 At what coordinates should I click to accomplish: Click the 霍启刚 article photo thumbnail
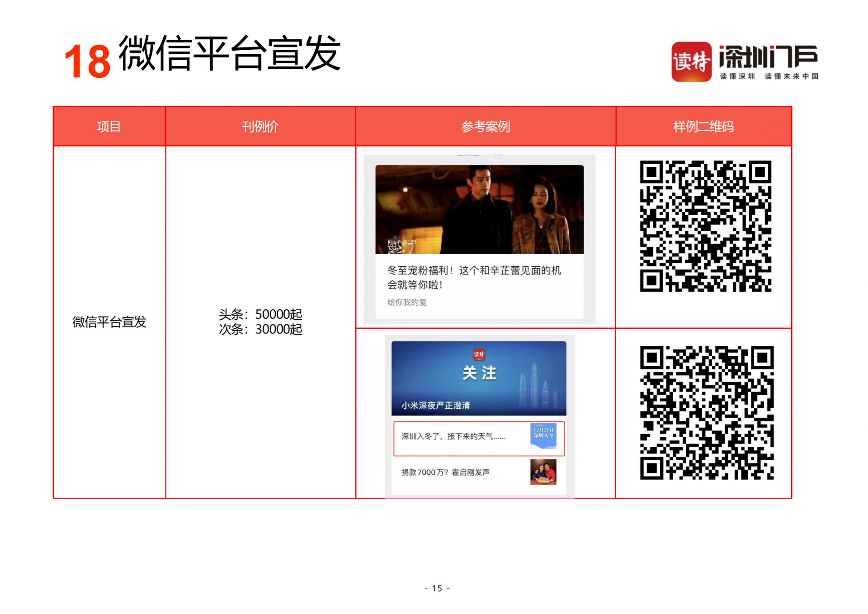[x=543, y=472]
